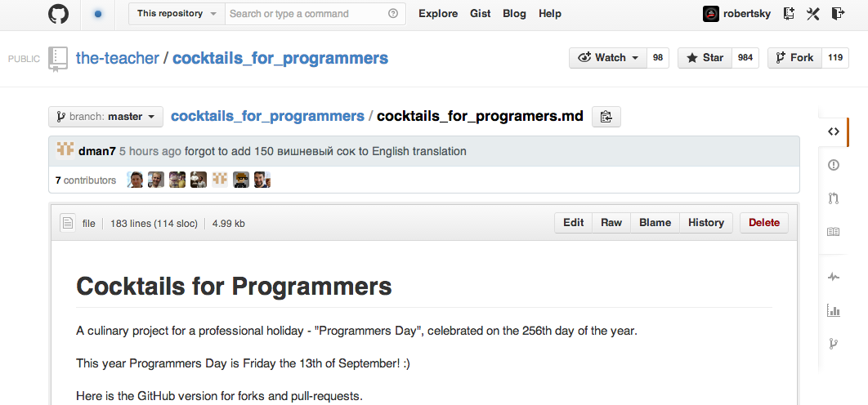Open the Code sidebar icon
Image resolution: width=868 pixels, height=405 pixels.
point(833,131)
